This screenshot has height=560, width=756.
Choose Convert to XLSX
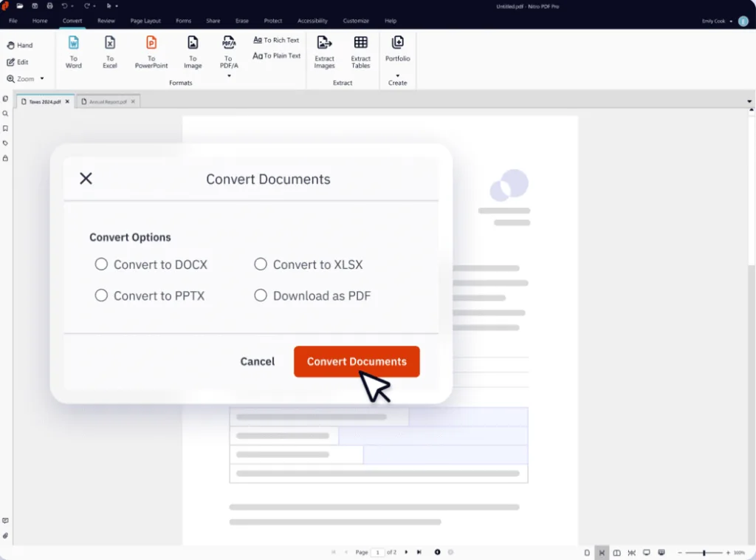[x=261, y=264]
